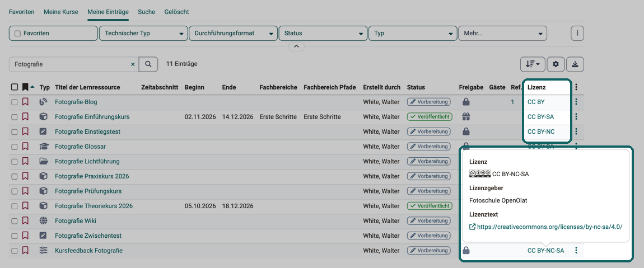Open three-dot menu for Kursfeedback Fotografie

tap(576, 250)
